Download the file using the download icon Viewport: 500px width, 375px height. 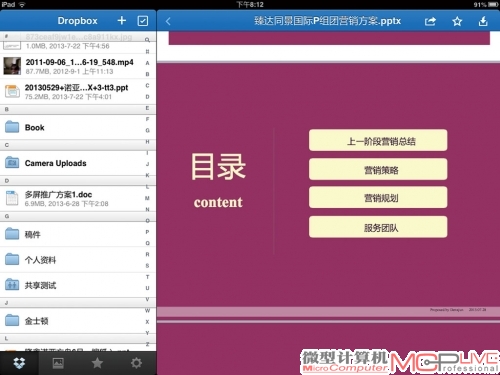[x=483, y=21]
